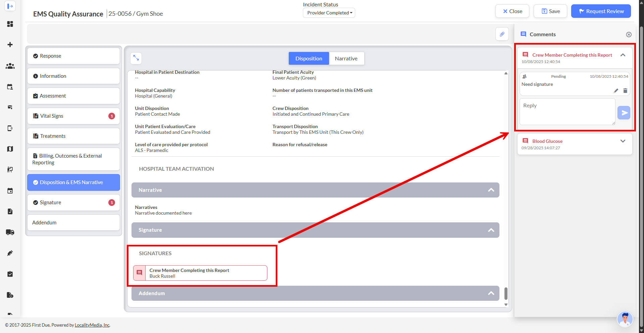This screenshot has height=333, width=644.
Task: Click the pencil edit icon on comment
Action: pos(616,91)
